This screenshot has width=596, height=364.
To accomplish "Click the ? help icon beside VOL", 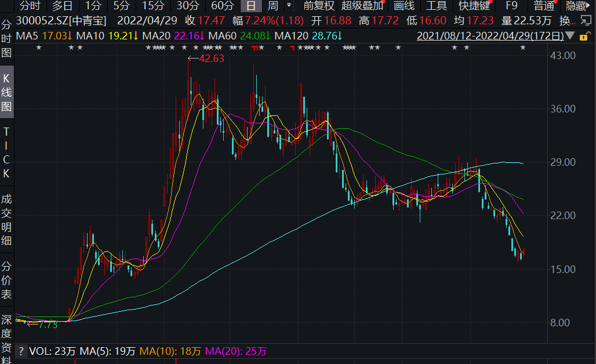I will pos(21,351).
